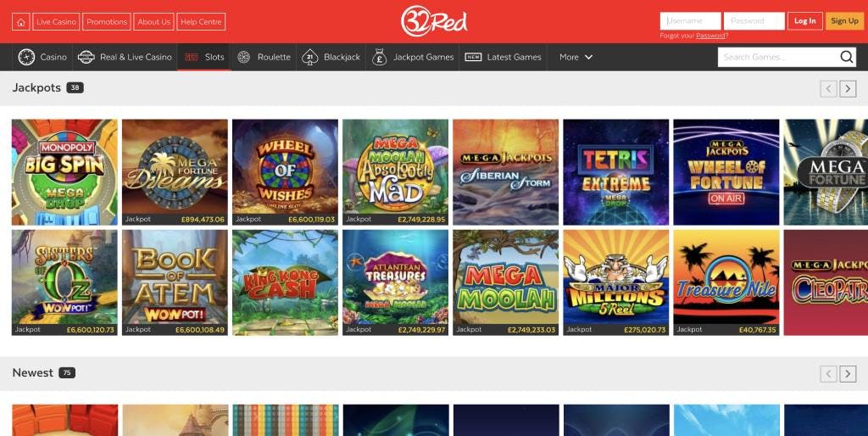The height and width of the screenshot is (436, 868).
Task: Open Sisters of Oz WowPot game
Action: point(64,282)
